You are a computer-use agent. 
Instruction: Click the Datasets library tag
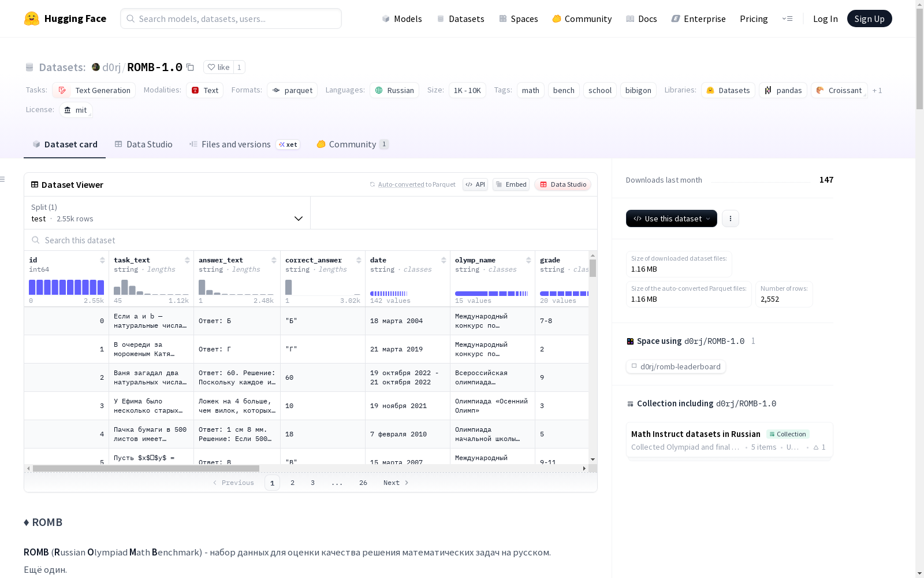(x=728, y=90)
